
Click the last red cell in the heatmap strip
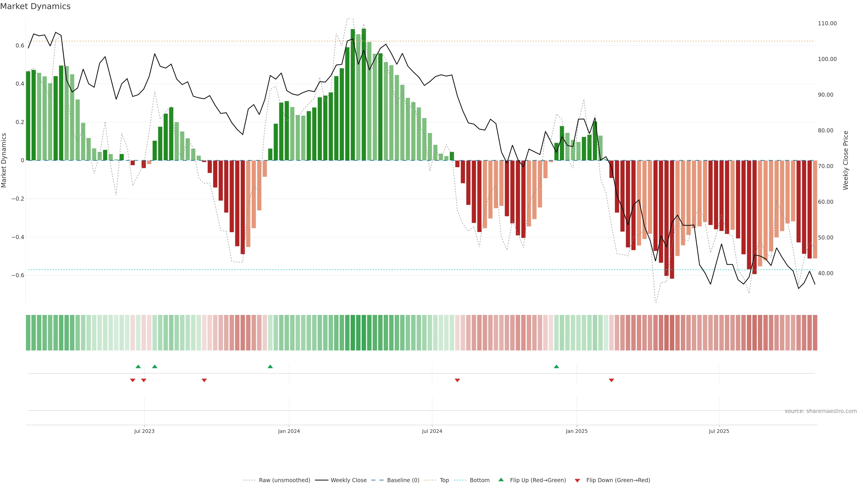[815, 333]
